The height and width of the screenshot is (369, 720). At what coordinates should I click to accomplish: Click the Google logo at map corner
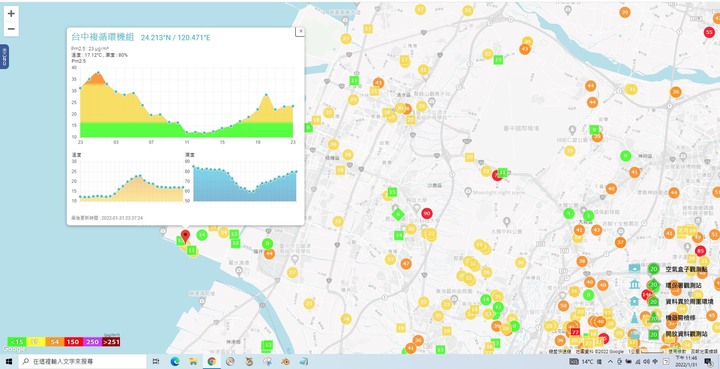13,349
